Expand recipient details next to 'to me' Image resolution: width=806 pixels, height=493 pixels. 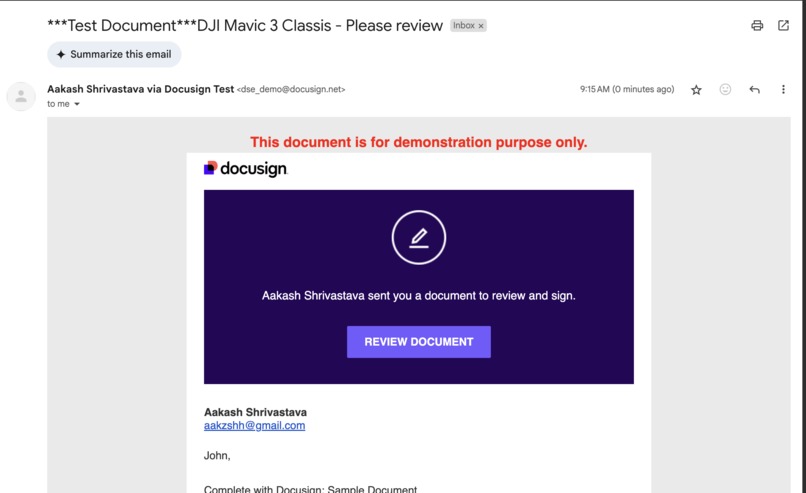coord(77,104)
